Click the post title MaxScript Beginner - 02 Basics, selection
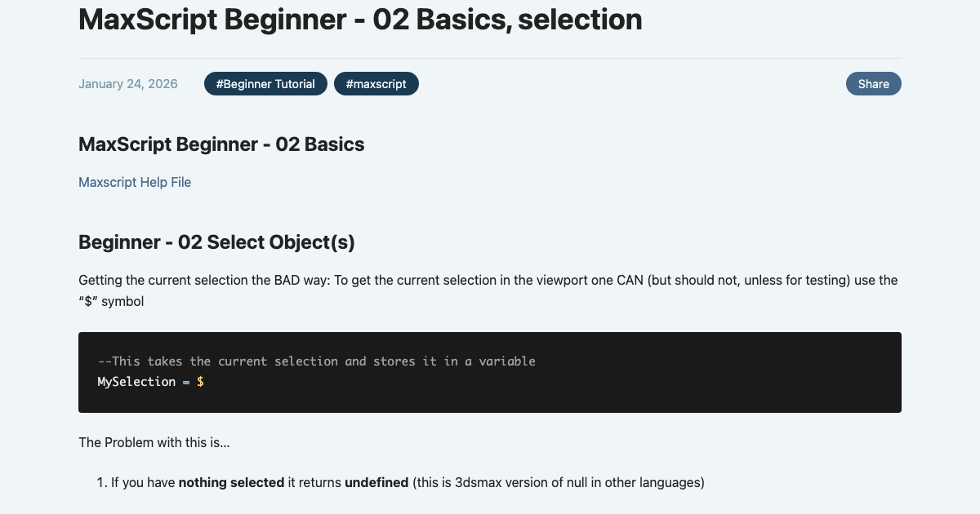The height and width of the screenshot is (514, 980). [359, 20]
